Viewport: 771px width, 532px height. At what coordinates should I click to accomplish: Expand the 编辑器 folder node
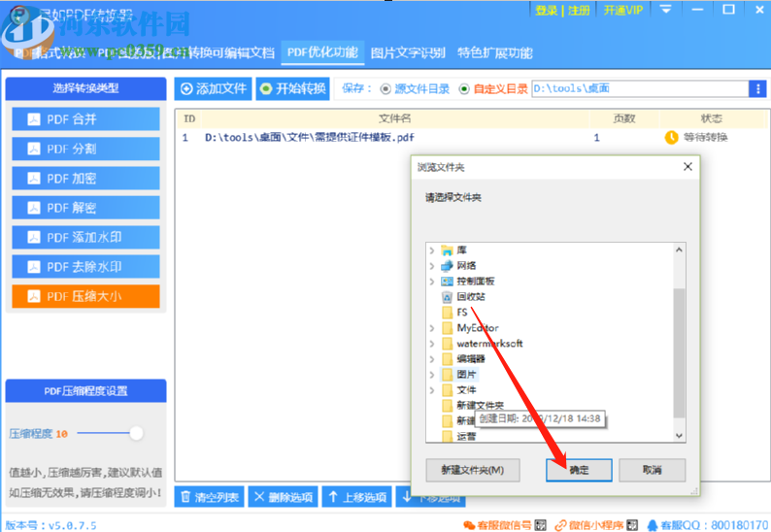tap(432, 359)
